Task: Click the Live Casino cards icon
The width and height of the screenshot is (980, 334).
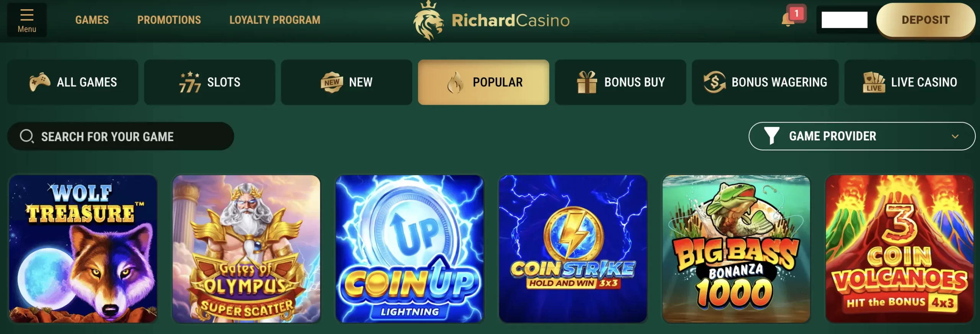Action: [874, 82]
